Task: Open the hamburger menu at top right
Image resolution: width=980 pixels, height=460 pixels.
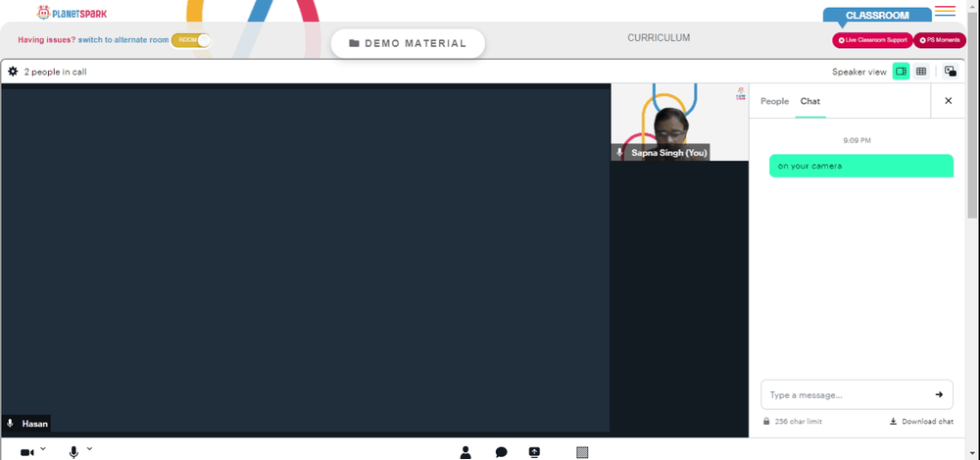Action: pos(945,11)
